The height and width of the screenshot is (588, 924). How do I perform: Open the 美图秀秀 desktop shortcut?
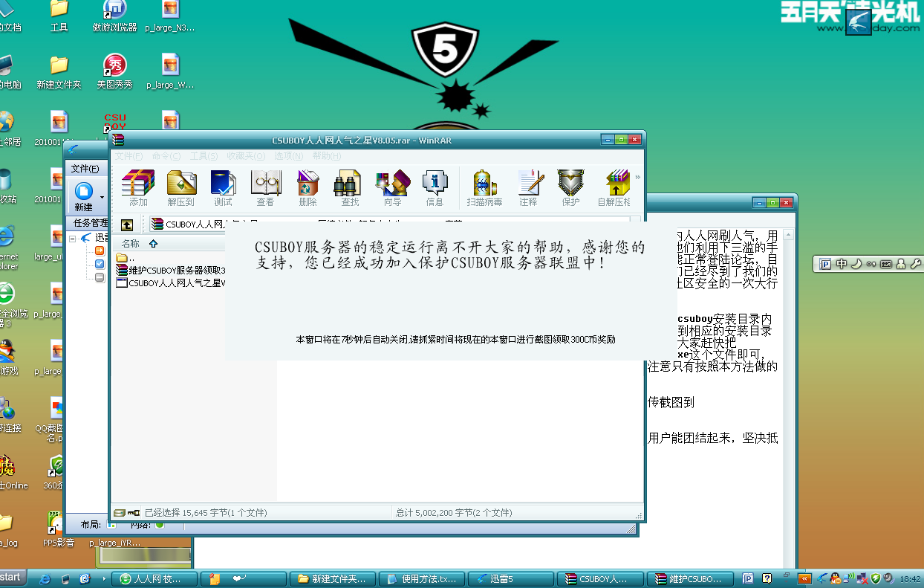coord(114,72)
